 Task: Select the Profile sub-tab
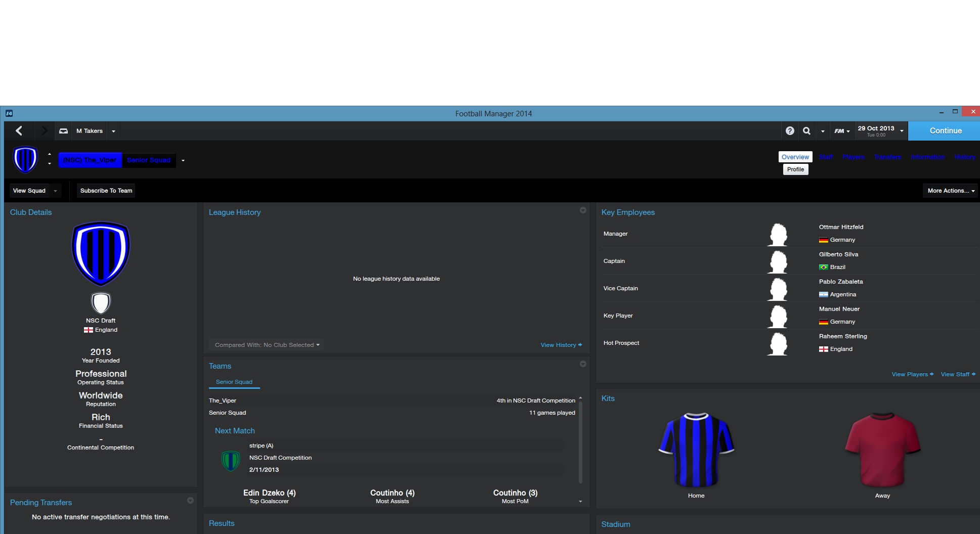click(x=795, y=169)
